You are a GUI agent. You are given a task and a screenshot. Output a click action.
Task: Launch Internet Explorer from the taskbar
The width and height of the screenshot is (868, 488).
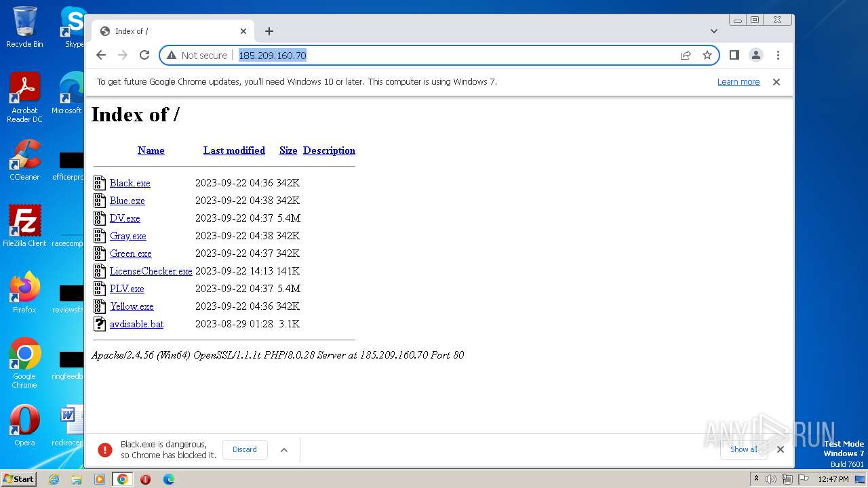pyautogui.click(x=54, y=479)
